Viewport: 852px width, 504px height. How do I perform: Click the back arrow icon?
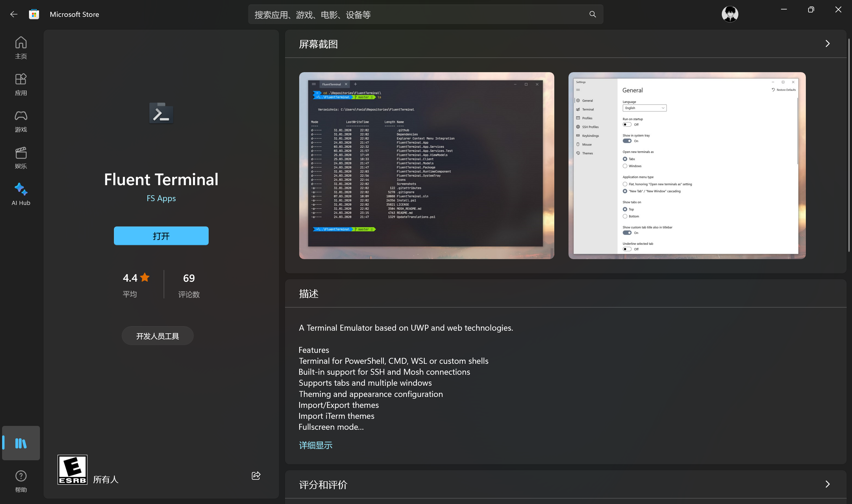(x=14, y=14)
